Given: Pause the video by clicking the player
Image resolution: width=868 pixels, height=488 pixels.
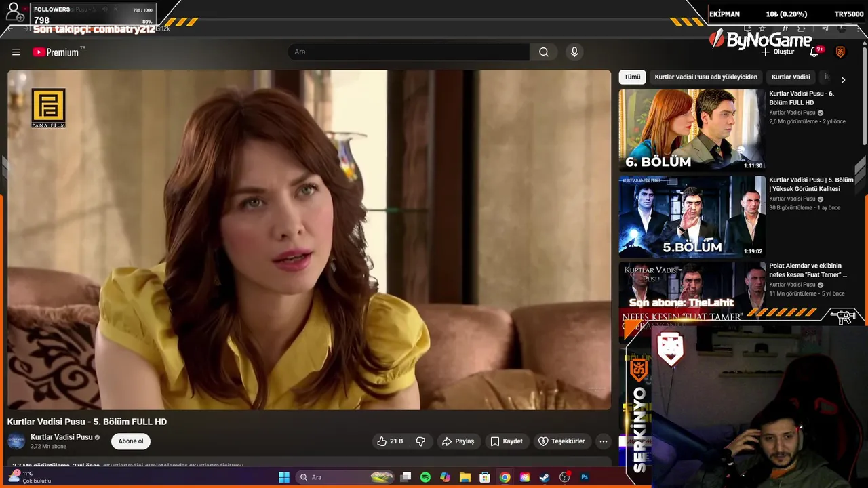Looking at the screenshot, I should [309, 240].
